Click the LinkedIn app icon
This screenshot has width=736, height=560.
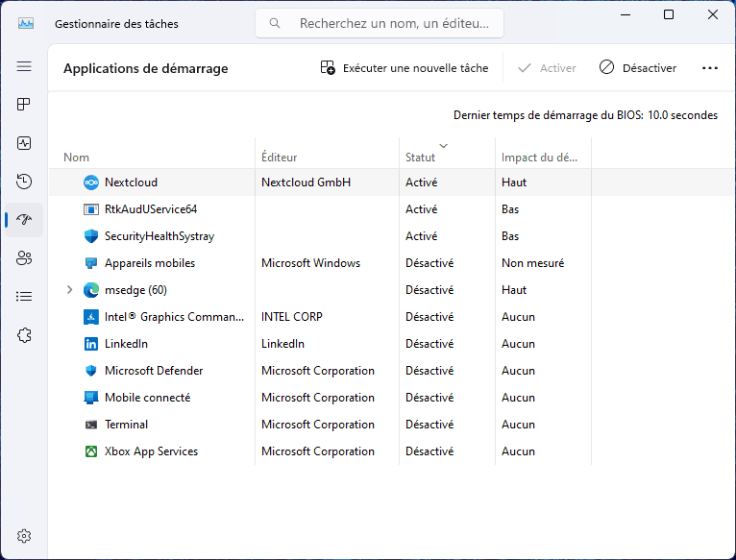(x=91, y=344)
